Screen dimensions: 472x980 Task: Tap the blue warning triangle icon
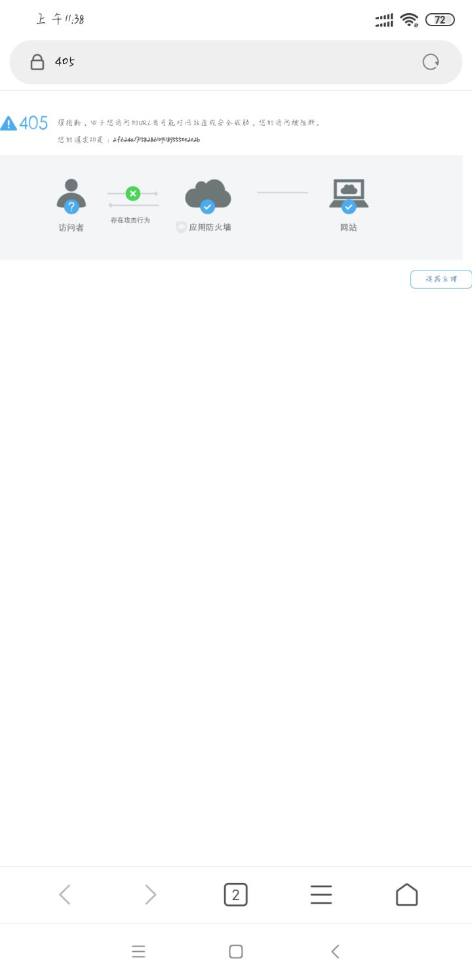pos(9,123)
